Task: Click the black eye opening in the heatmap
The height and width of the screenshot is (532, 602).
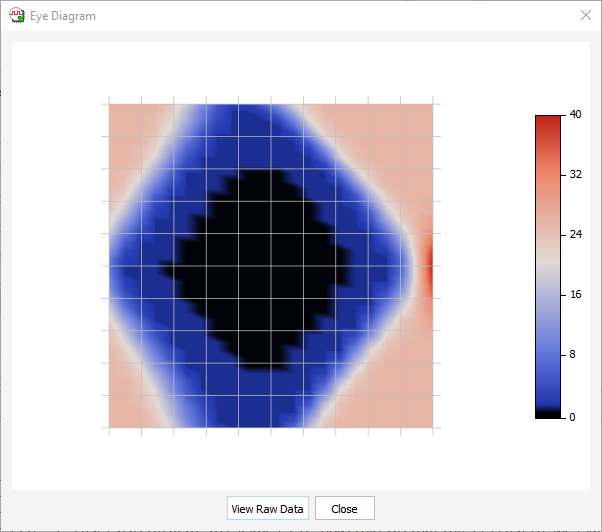Action: click(260, 268)
